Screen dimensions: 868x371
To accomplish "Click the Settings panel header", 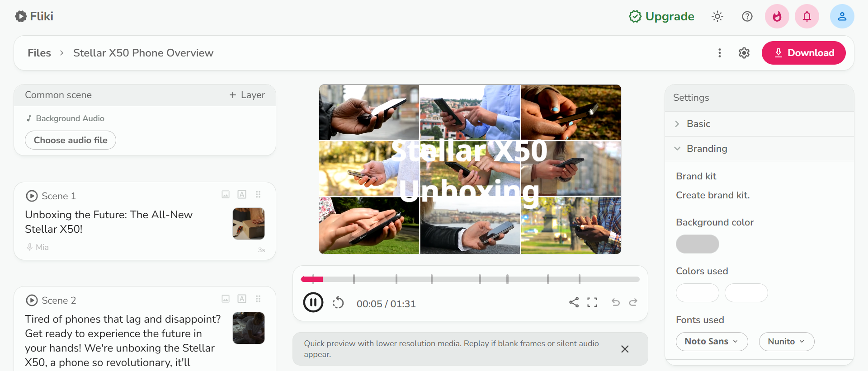I will pos(759,98).
